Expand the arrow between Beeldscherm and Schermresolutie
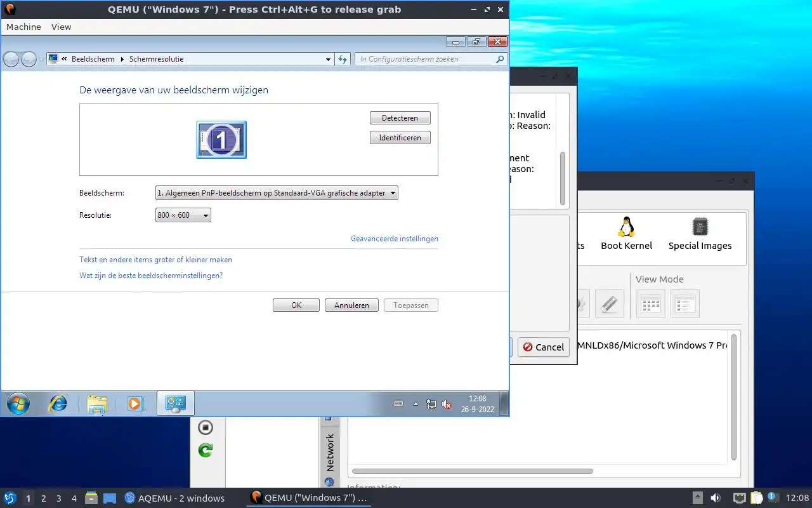 [122, 59]
